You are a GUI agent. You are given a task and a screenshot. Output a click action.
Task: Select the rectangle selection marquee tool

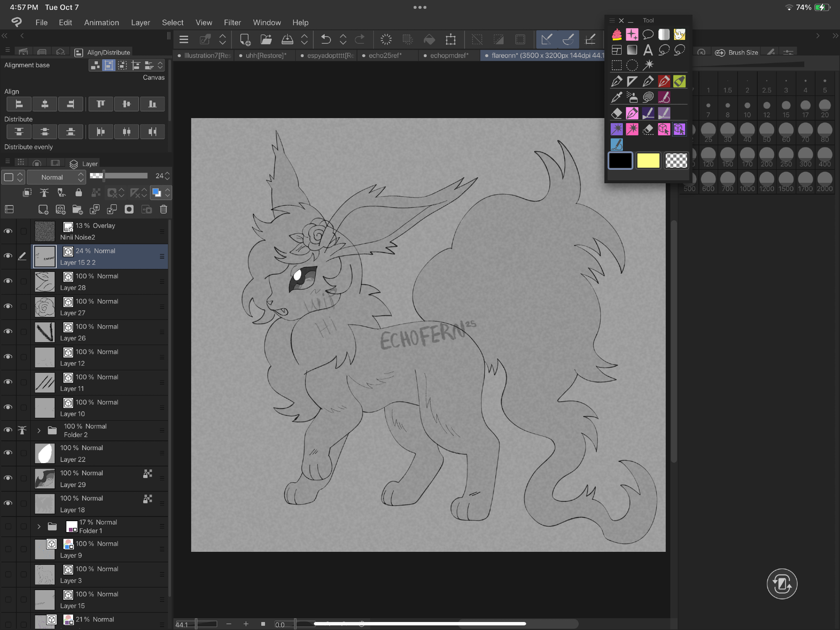pyautogui.click(x=617, y=65)
